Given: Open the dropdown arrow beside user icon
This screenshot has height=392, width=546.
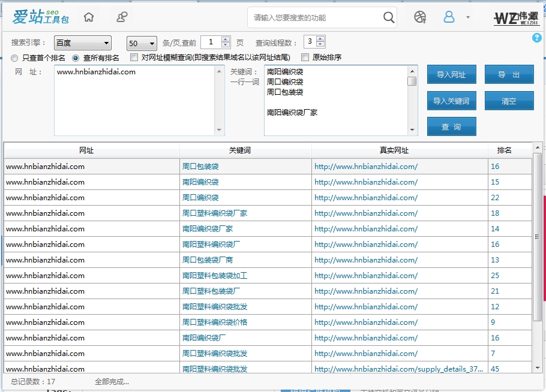Looking at the screenshot, I should click(467, 17).
